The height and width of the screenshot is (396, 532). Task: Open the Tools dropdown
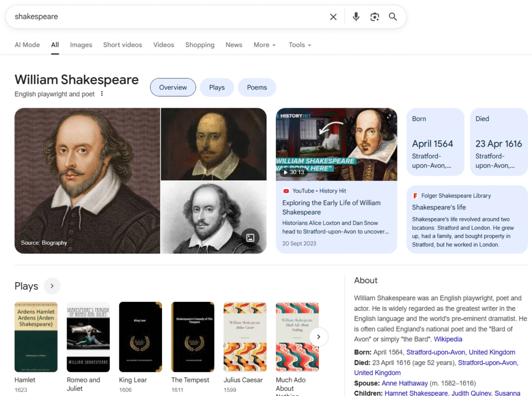tap(300, 45)
